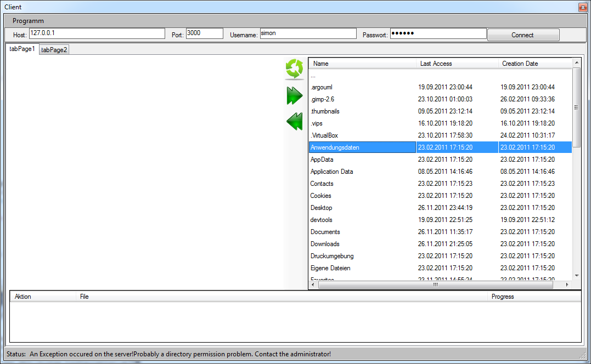Viewport: 591px width, 364px height.
Task: Click Last Access value 26.11.2011 23:44:19
Action: pyautogui.click(x=445, y=207)
